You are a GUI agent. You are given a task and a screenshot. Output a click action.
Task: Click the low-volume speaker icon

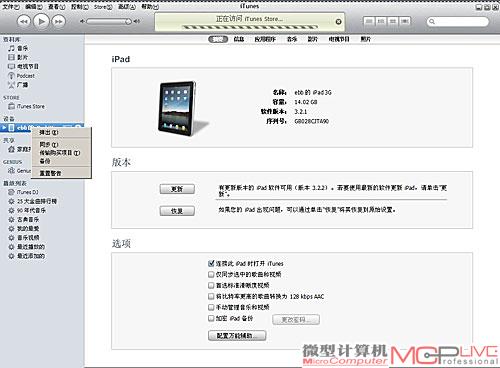click(x=82, y=21)
